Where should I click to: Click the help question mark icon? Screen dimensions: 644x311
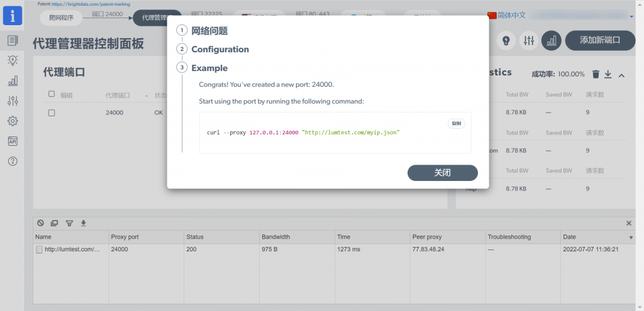click(13, 161)
